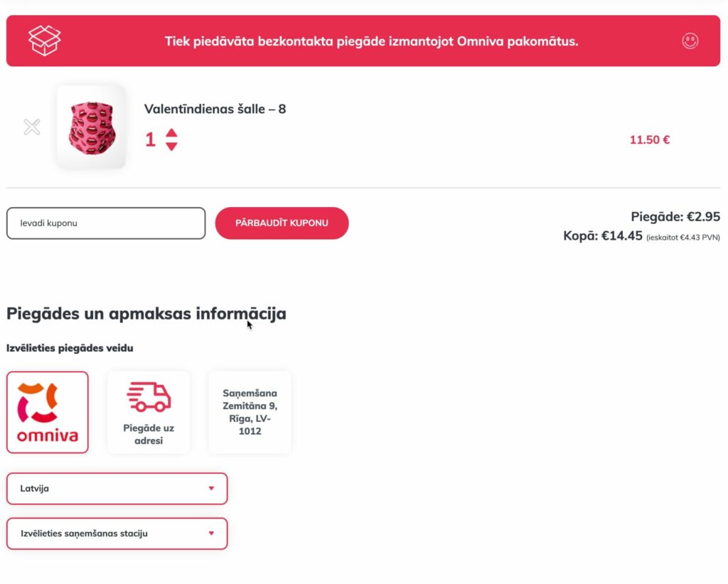The width and height of the screenshot is (728, 584).
Task: Choose Piegāde uz adresi delivery option
Action: (x=149, y=412)
